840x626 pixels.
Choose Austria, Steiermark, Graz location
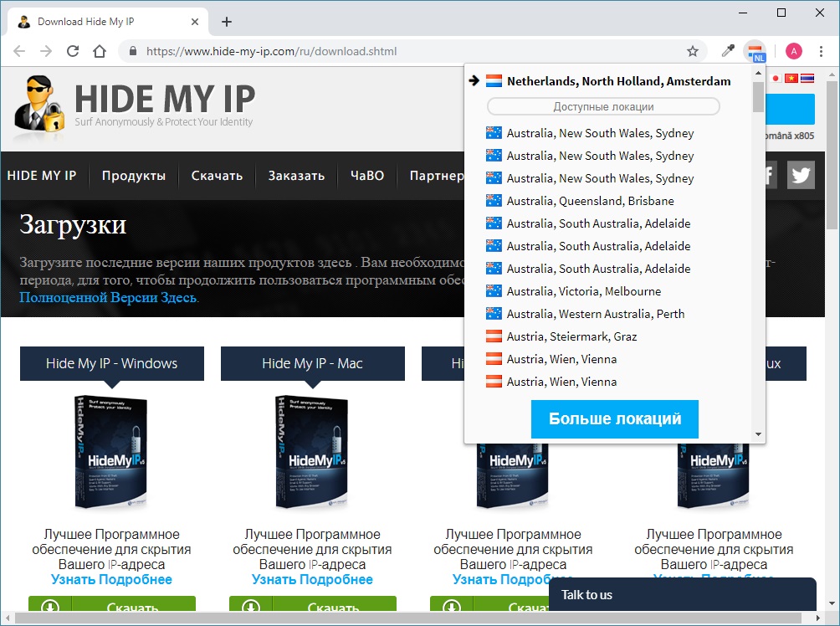coord(571,336)
